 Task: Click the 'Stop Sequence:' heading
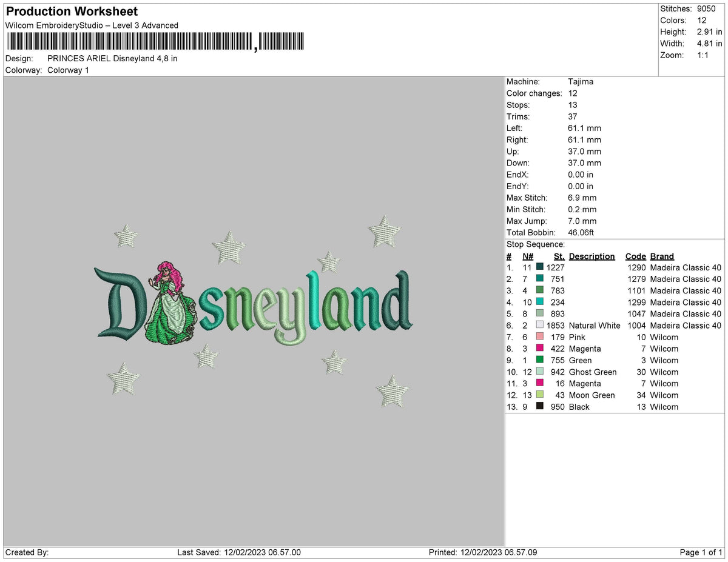(536, 244)
